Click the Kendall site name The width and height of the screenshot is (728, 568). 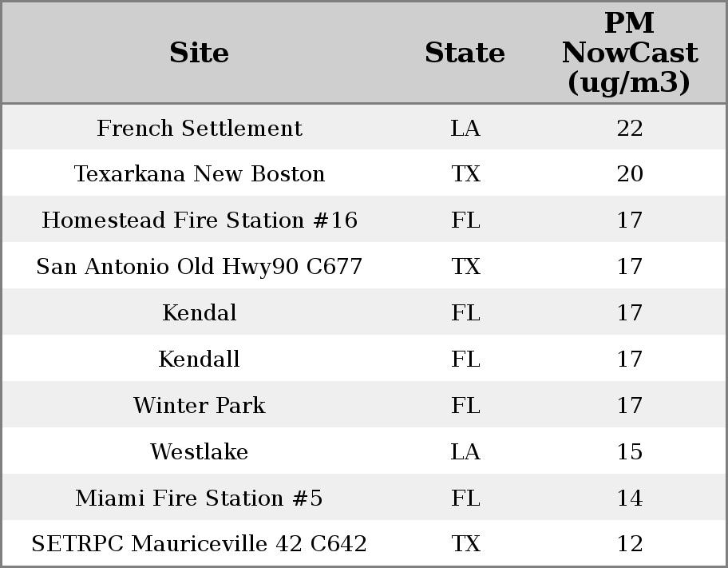click(x=200, y=359)
